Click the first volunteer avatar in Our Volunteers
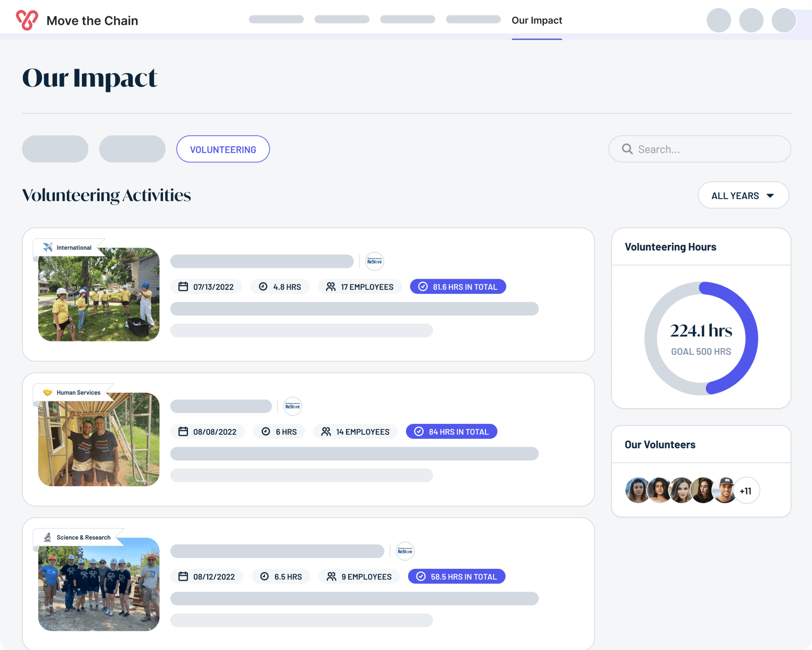This screenshot has width=812, height=650. pos(637,491)
